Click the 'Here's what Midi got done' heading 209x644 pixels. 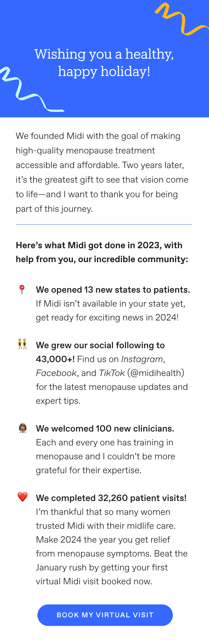click(x=102, y=252)
